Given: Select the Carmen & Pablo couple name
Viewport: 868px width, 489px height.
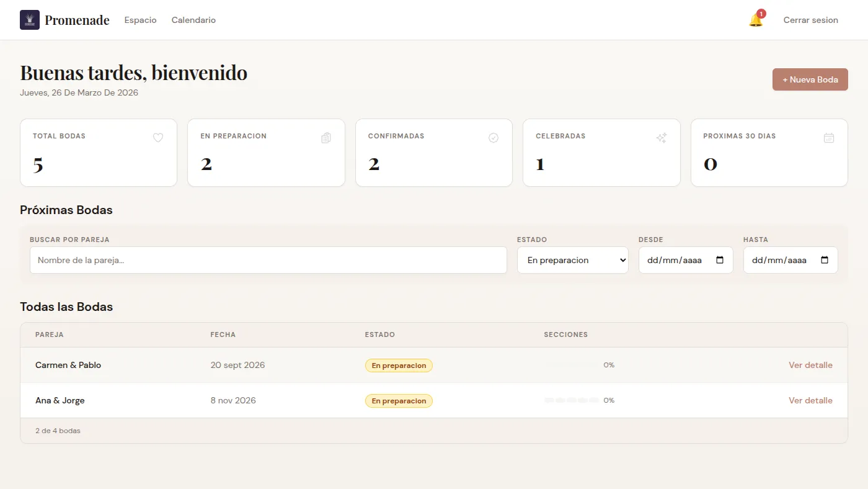Looking at the screenshot, I should 68,365.
